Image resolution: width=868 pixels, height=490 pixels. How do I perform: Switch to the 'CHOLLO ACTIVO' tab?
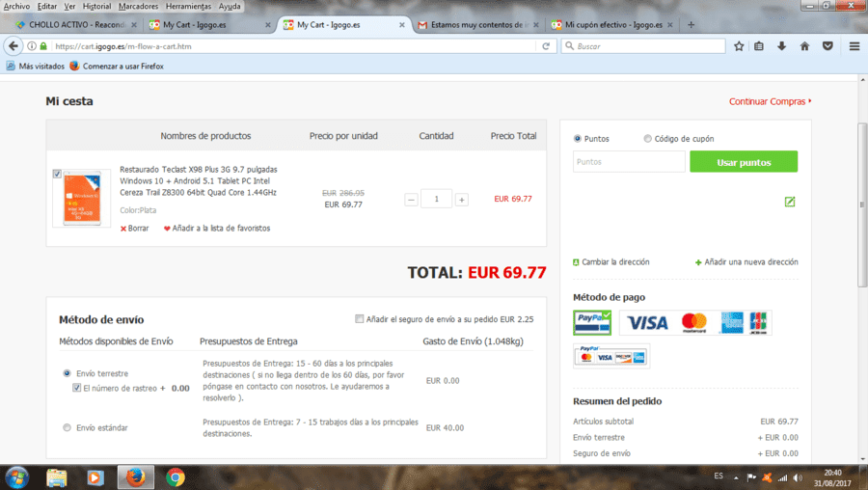[x=76, y=25]
